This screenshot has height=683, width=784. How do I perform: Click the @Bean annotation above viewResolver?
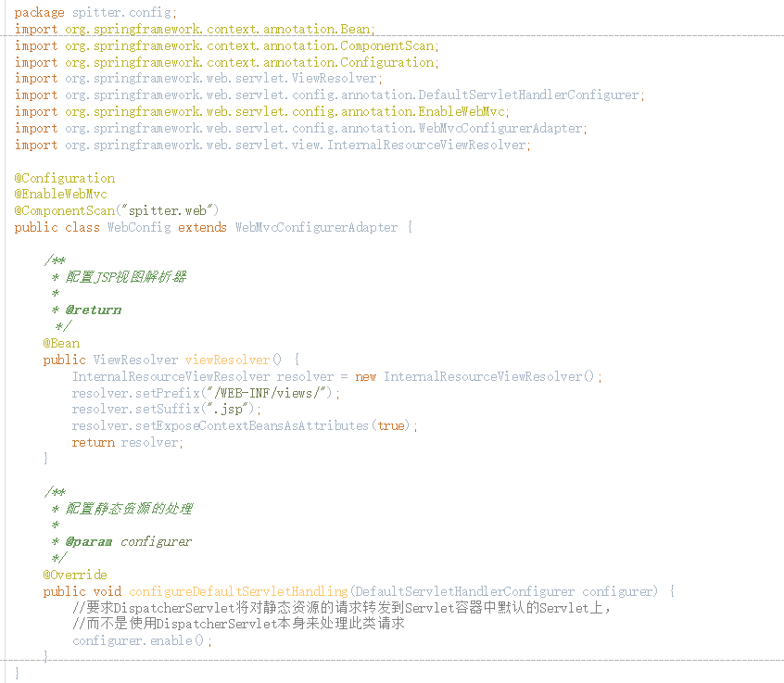(x=61, y=343)
